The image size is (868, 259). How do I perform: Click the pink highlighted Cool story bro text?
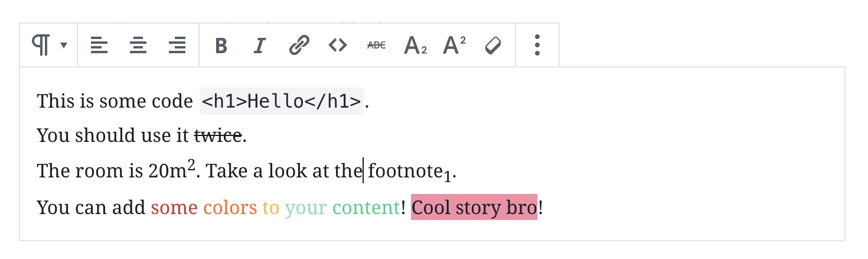click(x=474, y=208)
